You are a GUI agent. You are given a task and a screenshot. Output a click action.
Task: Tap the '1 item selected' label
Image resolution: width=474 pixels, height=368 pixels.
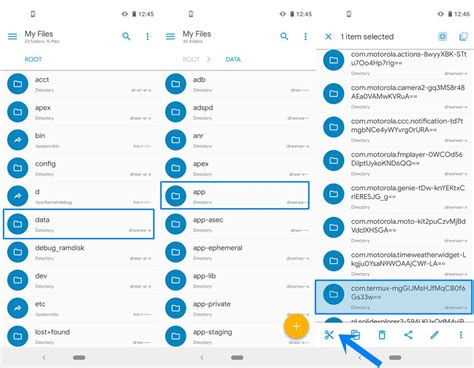click(x=367, y=37)
